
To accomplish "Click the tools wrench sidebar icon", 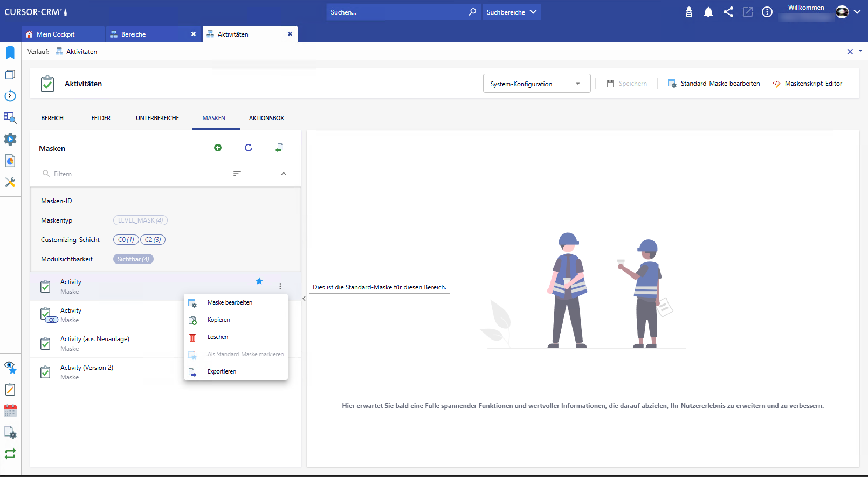I will point(10,182).
